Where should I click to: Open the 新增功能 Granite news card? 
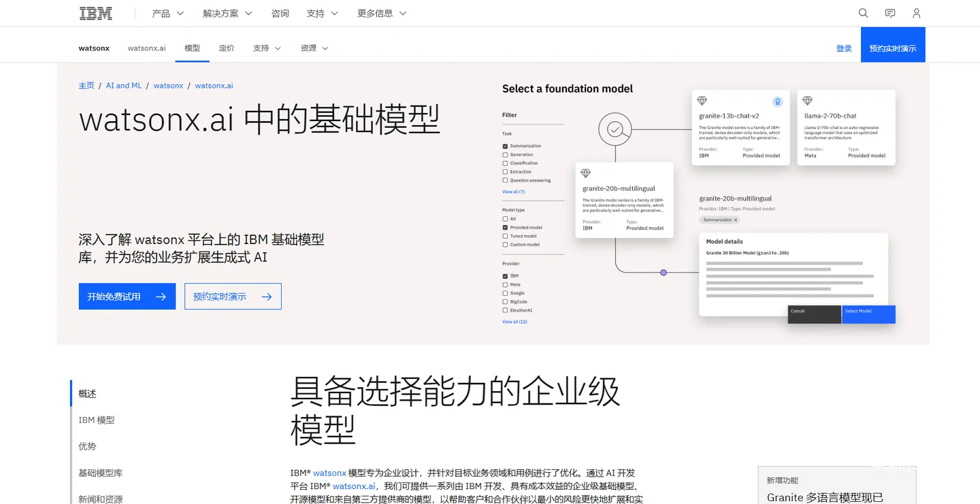tap(837, 485)
